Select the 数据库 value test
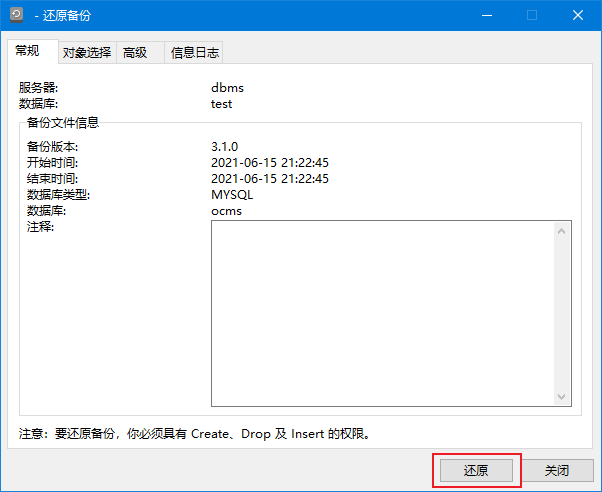The height and width of the screenshot is (492, 602). pyautogui.click(x=221, y=103)
